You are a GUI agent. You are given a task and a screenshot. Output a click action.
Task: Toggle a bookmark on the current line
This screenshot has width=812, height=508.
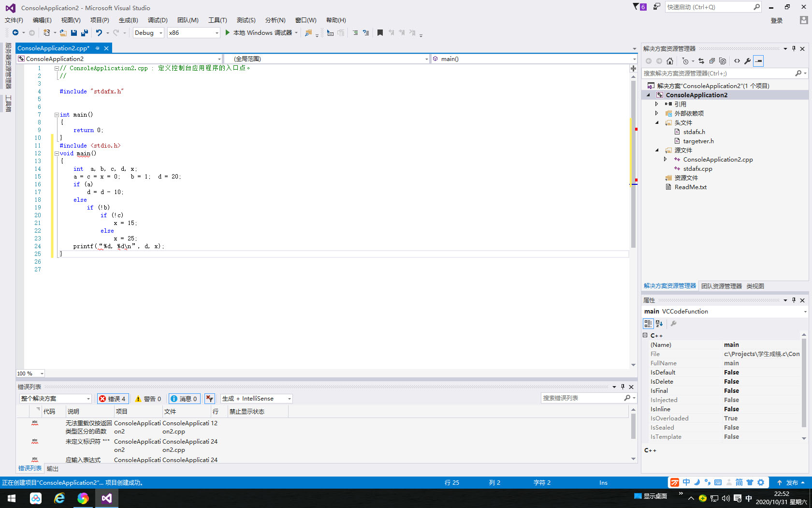(x=380, y=32)
